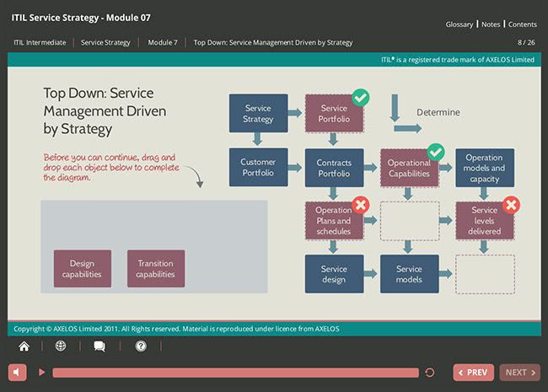Open the globe language icon
The height and width of the screenshot is (392, 548).
(x=61, y=346)
